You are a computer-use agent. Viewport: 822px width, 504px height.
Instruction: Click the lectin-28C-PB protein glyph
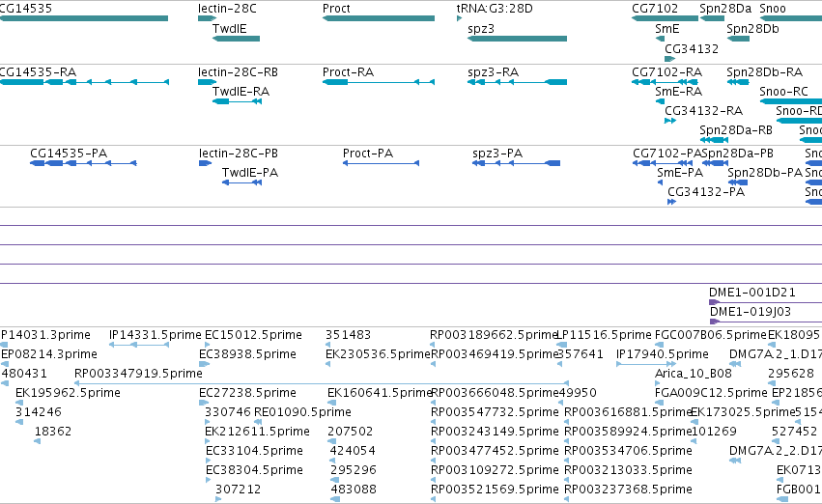[x=205, y=163]
